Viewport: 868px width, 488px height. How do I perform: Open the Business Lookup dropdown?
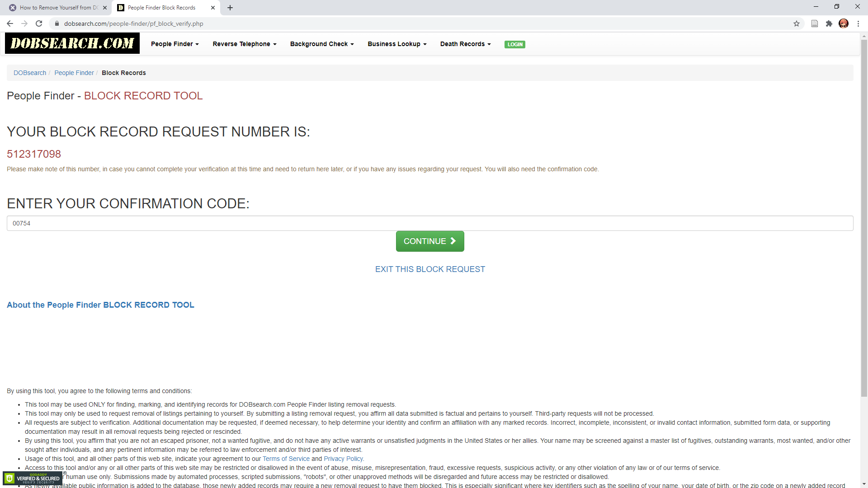click(397, 44)
